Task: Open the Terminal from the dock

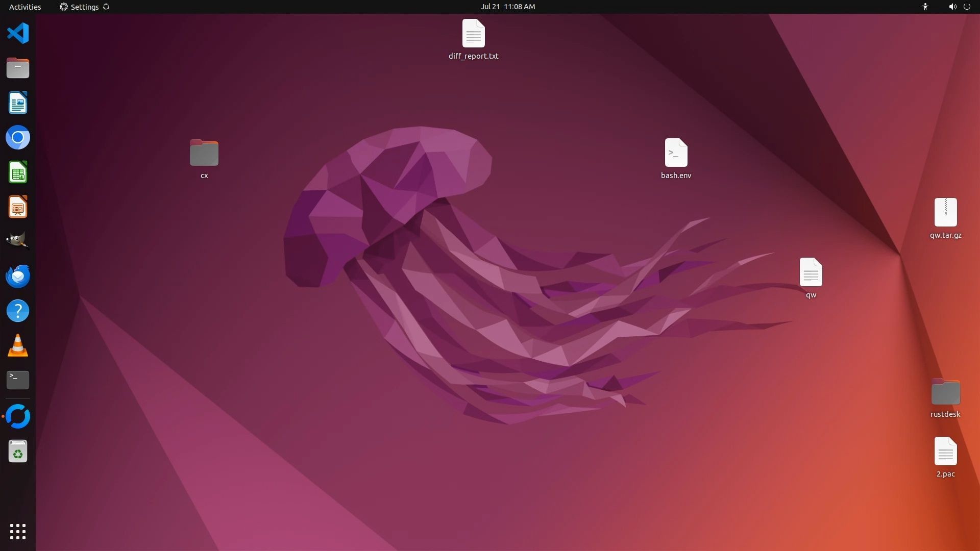Action: coord(18,380)
